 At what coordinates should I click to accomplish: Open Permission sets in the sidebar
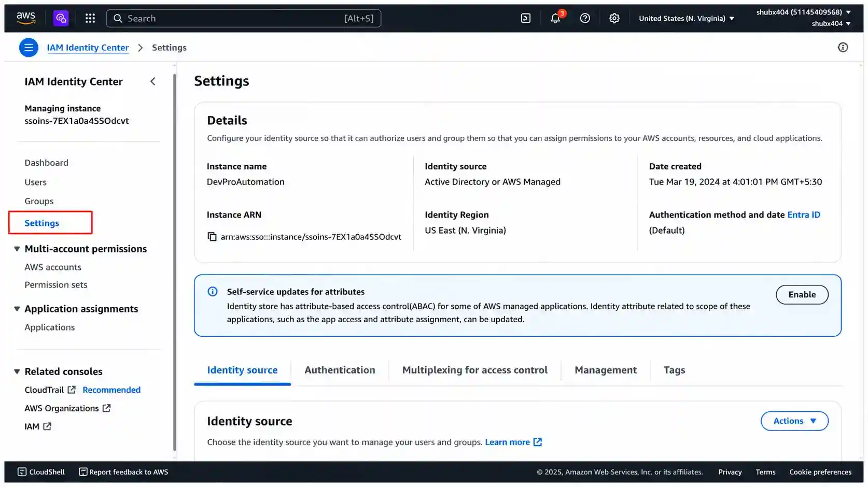56,285
